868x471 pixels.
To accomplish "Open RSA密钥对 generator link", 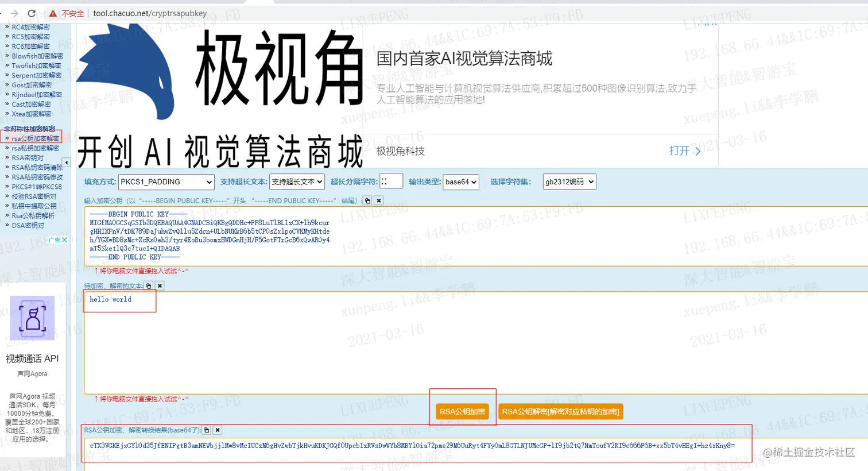I will pos(28,157).
